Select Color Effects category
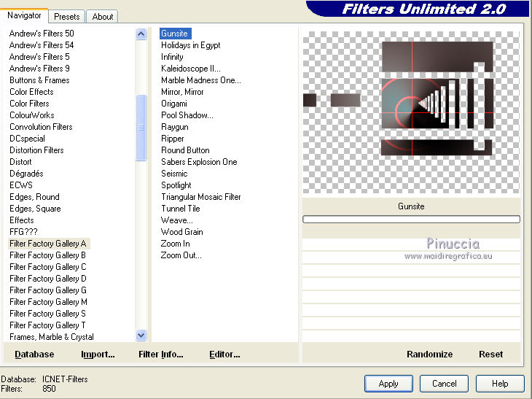 click(31, 92)
